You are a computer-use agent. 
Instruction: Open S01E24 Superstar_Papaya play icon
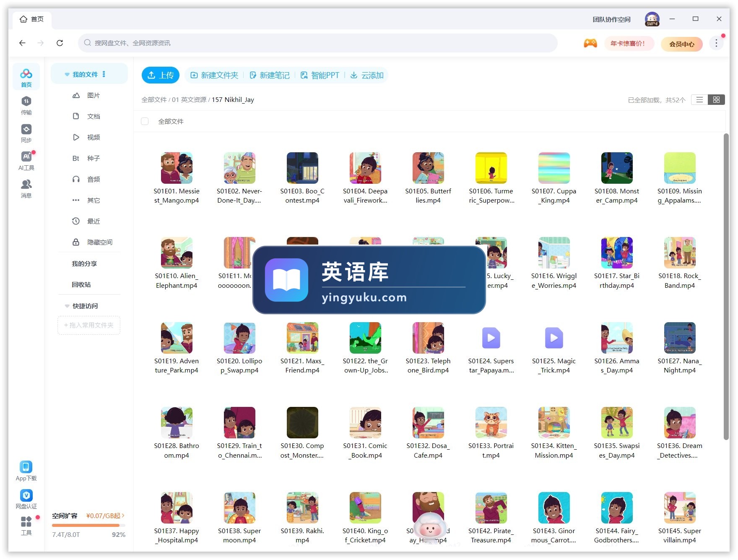(x=491, y=338)
